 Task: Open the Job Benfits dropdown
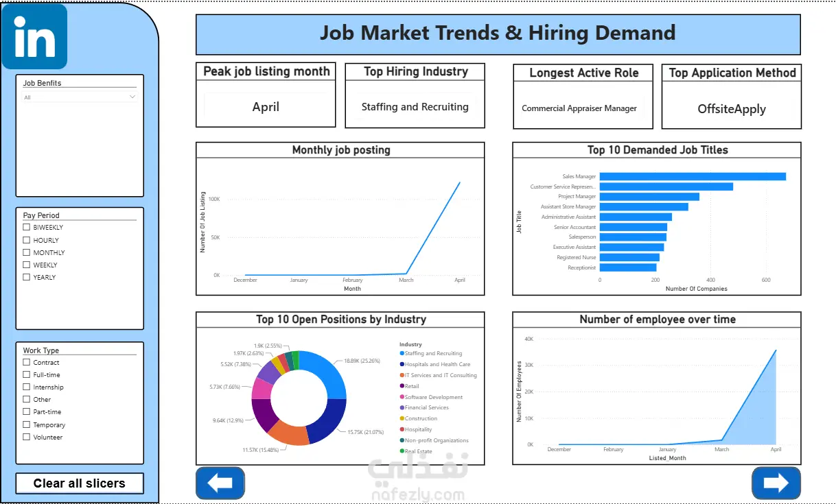tap(80, 97)
